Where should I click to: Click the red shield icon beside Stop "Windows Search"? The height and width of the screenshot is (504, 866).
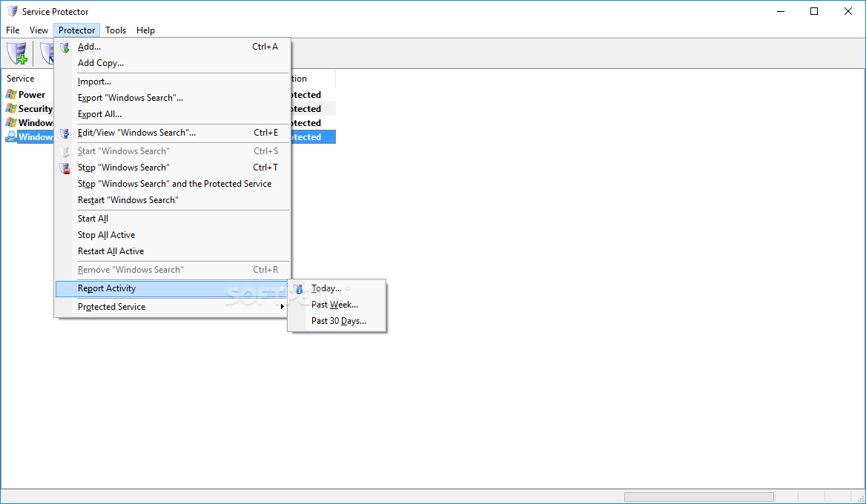(65, 168)
